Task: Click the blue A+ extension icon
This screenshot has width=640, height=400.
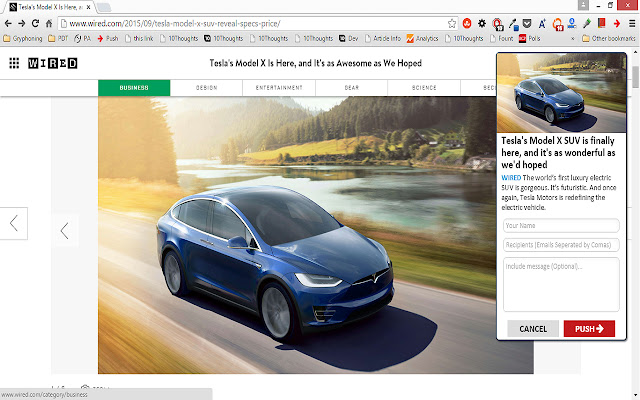Action: tap(542, 24)
